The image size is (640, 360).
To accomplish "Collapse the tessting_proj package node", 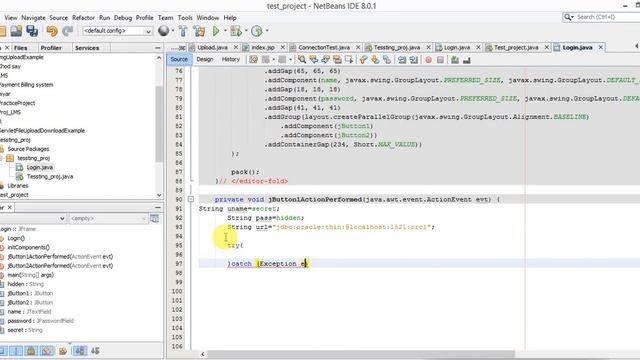I will 1,158.
